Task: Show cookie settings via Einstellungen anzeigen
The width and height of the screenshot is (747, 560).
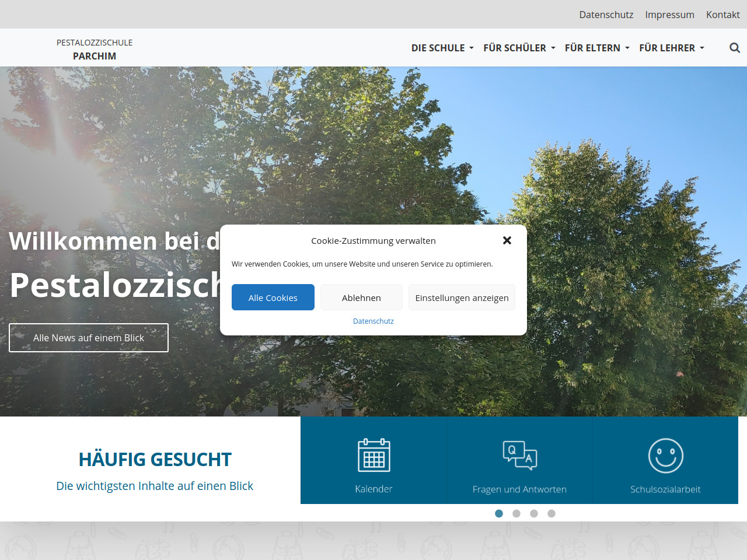Action: coord(462,297)
